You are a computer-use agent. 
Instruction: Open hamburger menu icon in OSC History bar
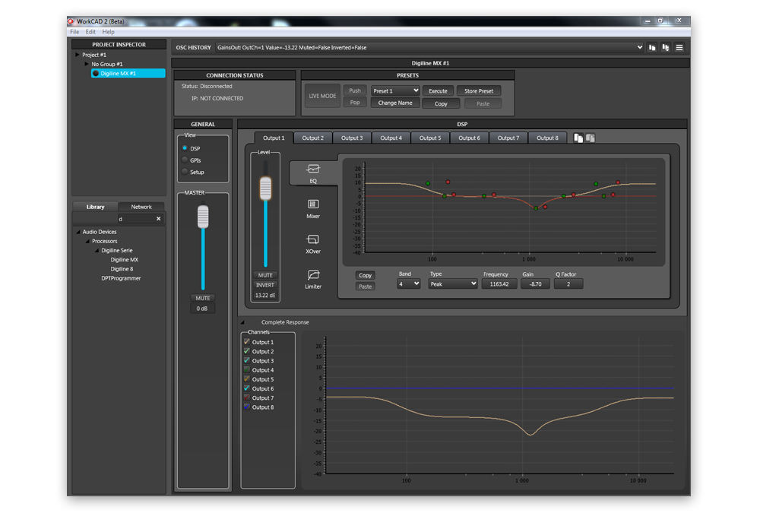[679, 48]
